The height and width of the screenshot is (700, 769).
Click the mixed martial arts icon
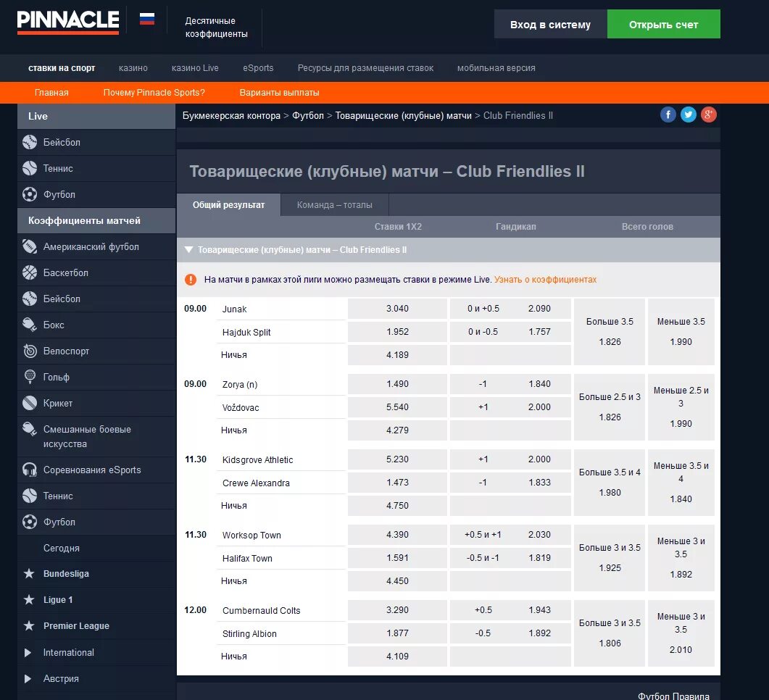click(x=30, y=429)
